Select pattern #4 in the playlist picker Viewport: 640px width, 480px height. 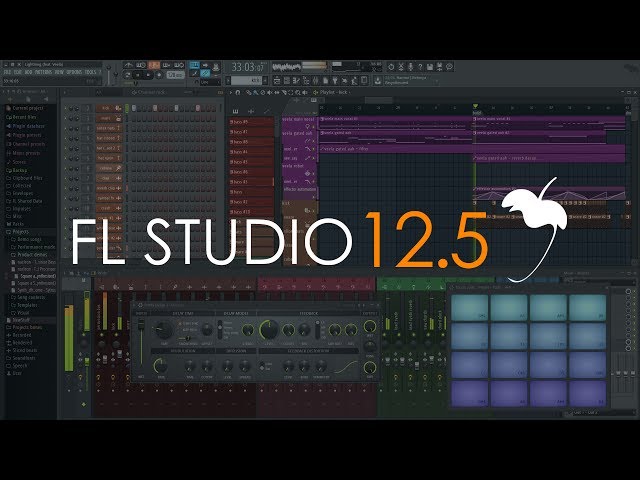[x=251, y=152]
